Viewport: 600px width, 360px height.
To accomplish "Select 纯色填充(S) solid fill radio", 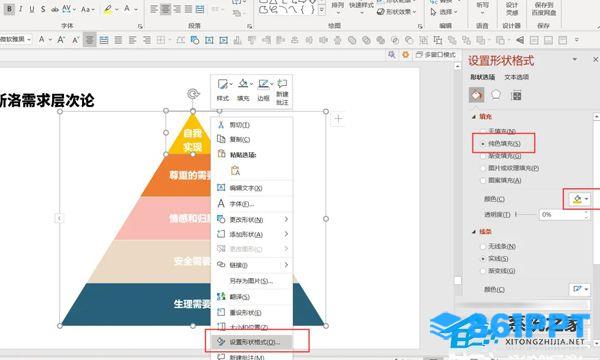I will tap(501, 144).
